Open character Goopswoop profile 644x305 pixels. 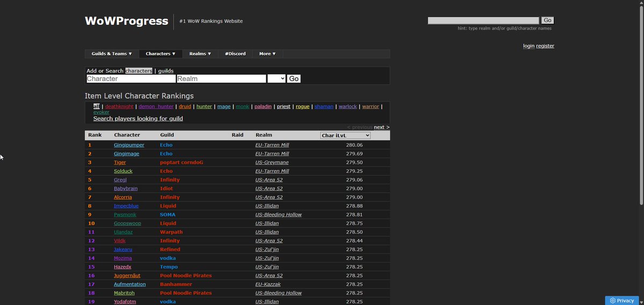click(x=127, y=224)
